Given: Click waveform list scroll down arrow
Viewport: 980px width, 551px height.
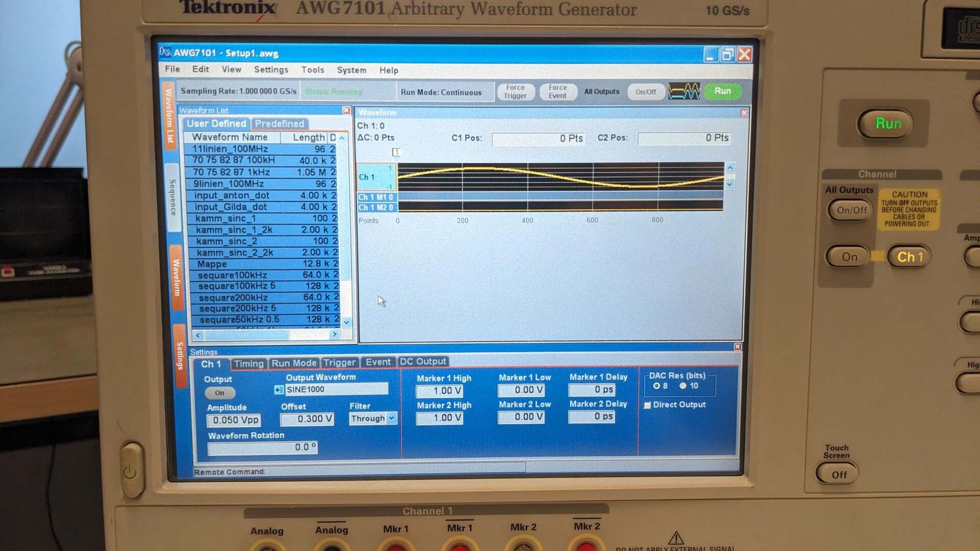Looking at the screenshot, I should pyautogui.click(x=347, y=322).
